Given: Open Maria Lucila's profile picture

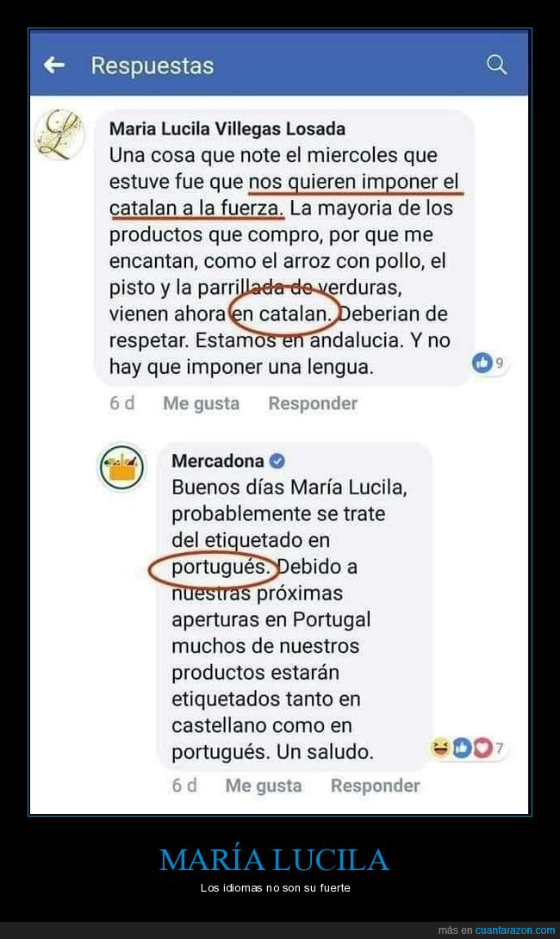Looking at the screenshot, I should click(59, 134).
